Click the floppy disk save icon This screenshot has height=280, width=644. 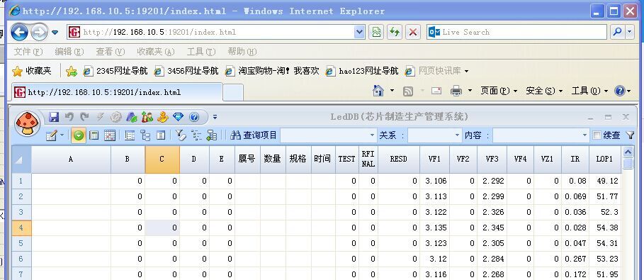tap(54, 117)
